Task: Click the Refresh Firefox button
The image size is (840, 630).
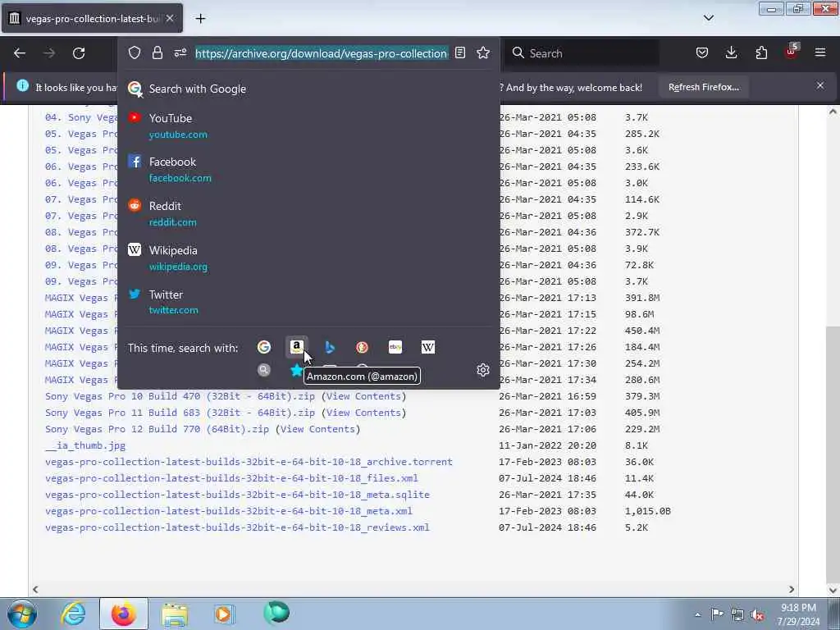Action: 704,87
